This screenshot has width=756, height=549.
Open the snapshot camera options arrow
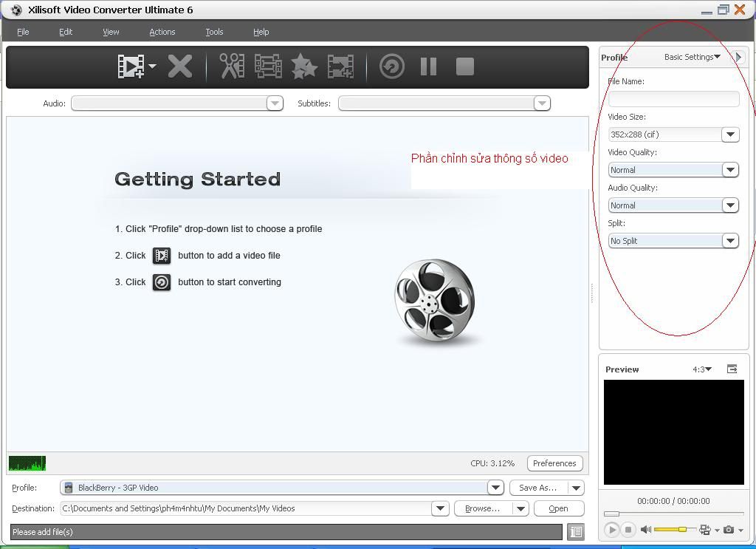(x=740, y=531)
